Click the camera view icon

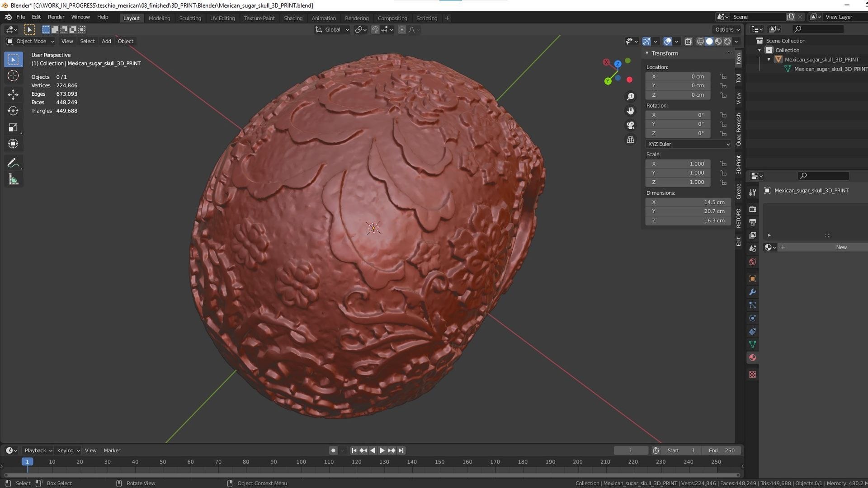630,125
